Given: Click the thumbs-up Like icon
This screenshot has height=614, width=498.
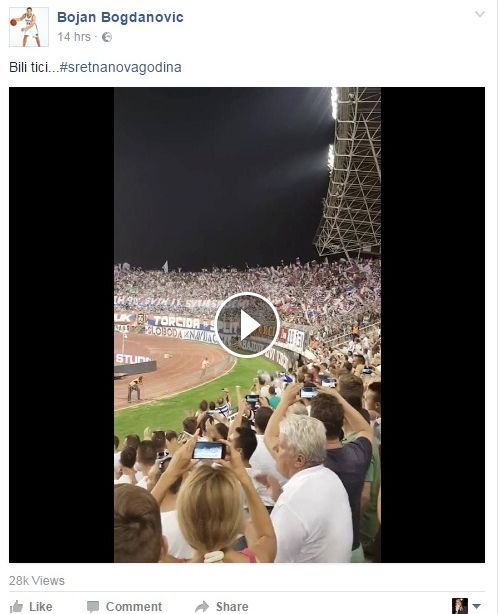Looking at the screenshot, I should coord(16,607).
